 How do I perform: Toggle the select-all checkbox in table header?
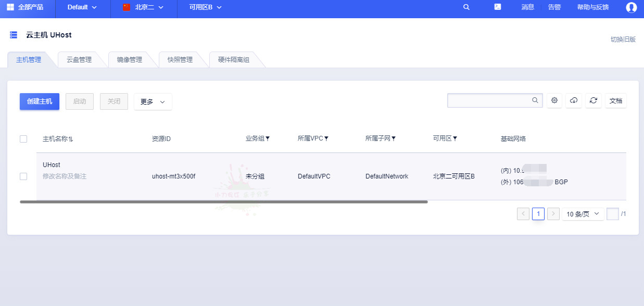point(23,139)
